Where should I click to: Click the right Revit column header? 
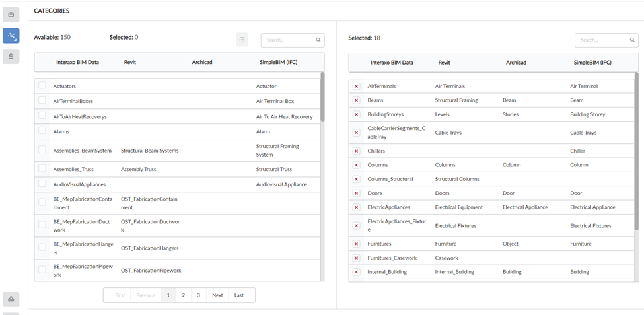[x=444, y=63]
